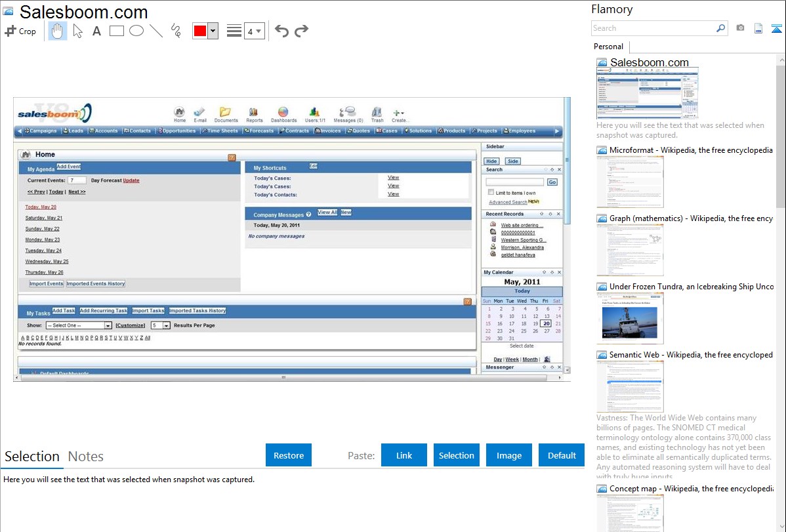Choose the arrow pointer tool
This screenshot has height=532, width=786.
[77, 31]
